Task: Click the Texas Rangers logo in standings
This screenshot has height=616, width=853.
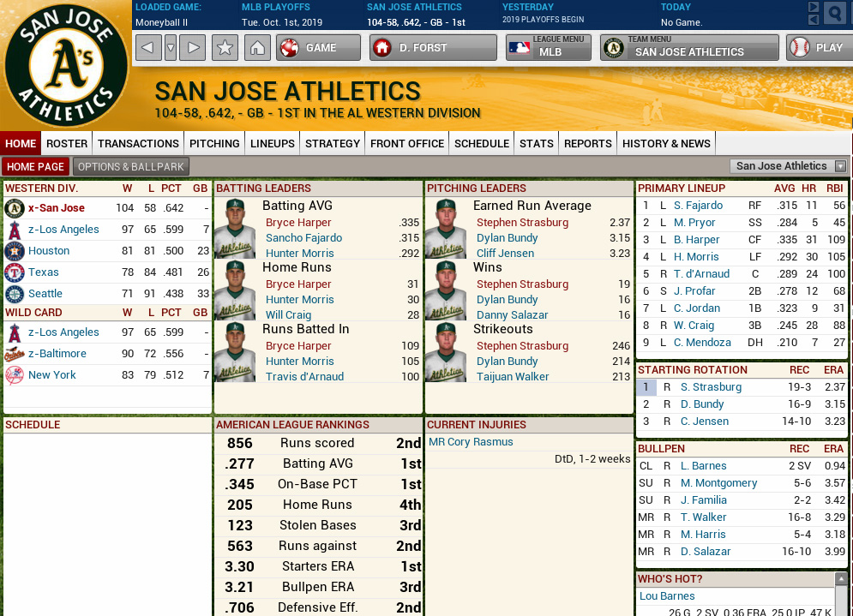Action: (15, 272)
